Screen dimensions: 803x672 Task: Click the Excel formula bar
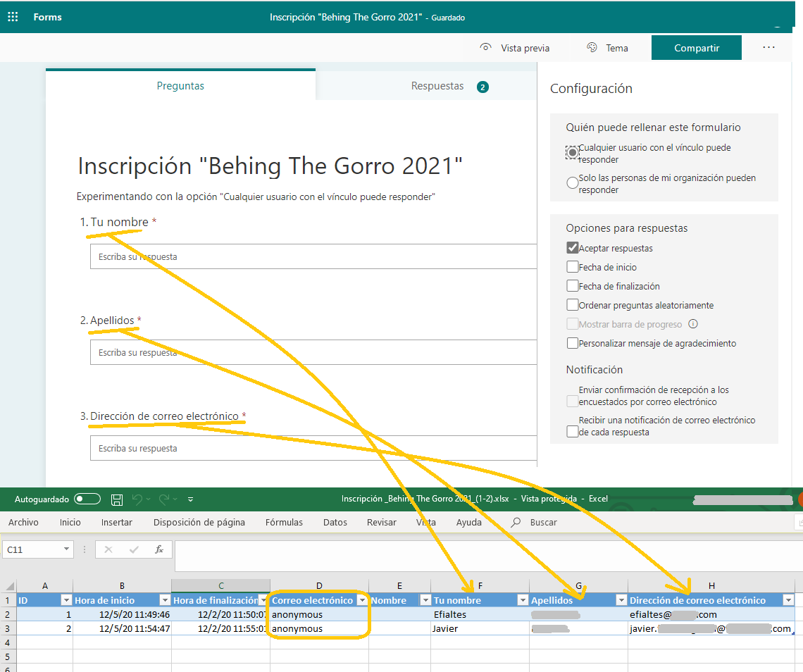(x=489, y=556)
